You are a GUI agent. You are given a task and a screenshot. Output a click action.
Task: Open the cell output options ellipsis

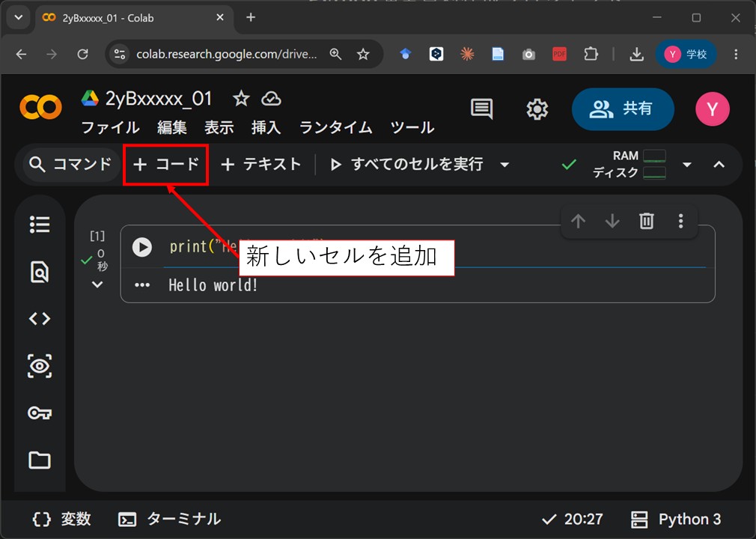(142, 285)
